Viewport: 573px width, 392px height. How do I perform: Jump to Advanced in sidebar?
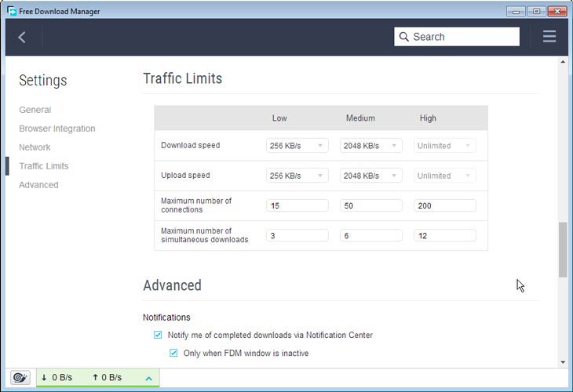(x=38, y=185)
